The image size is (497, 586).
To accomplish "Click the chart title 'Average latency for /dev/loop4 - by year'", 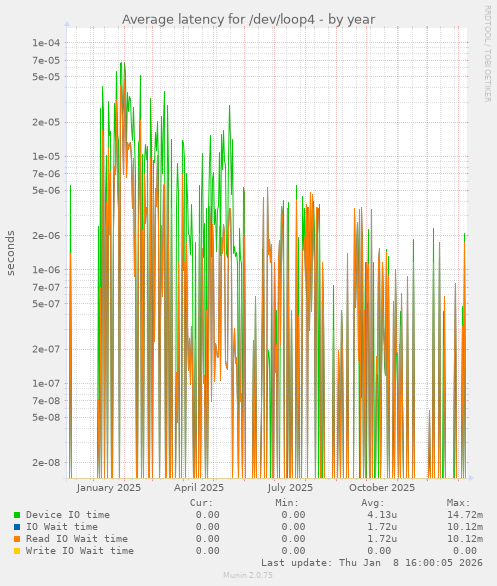I will [x=248, y=19].
